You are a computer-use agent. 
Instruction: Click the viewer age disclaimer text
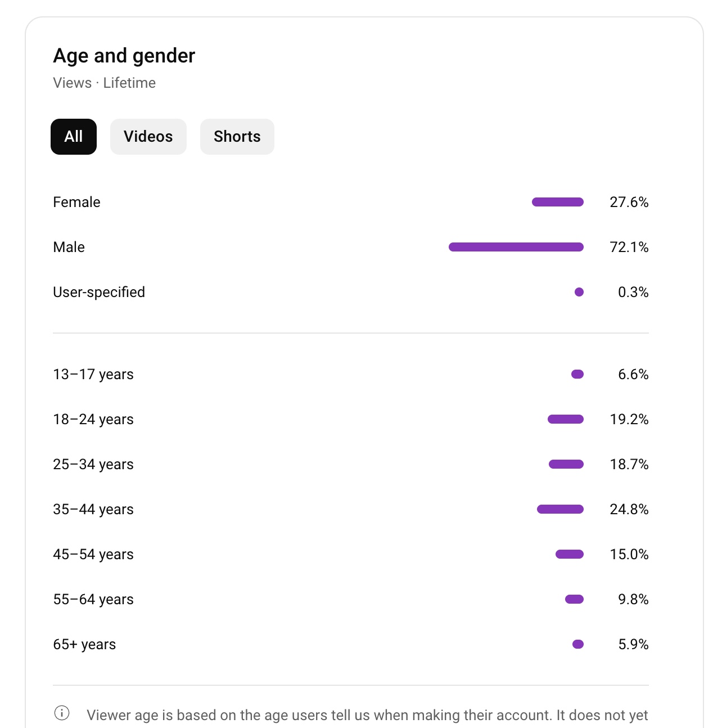pos(367,715)
